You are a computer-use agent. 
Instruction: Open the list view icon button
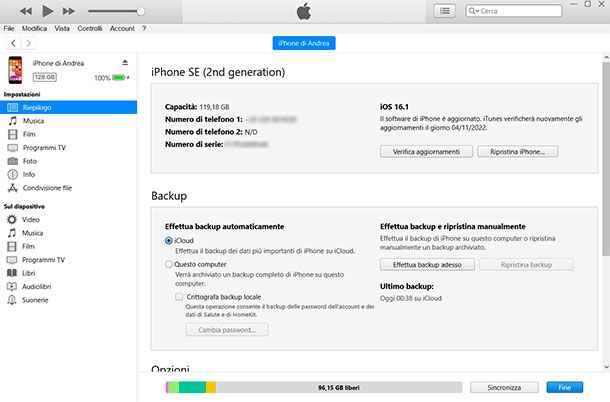[x=444, y=11]
